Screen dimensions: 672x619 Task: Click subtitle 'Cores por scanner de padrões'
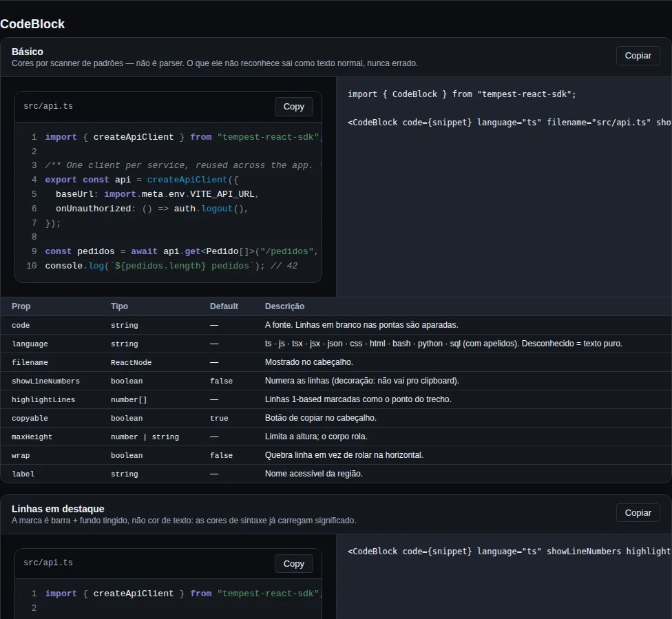[x=215, y=63]
